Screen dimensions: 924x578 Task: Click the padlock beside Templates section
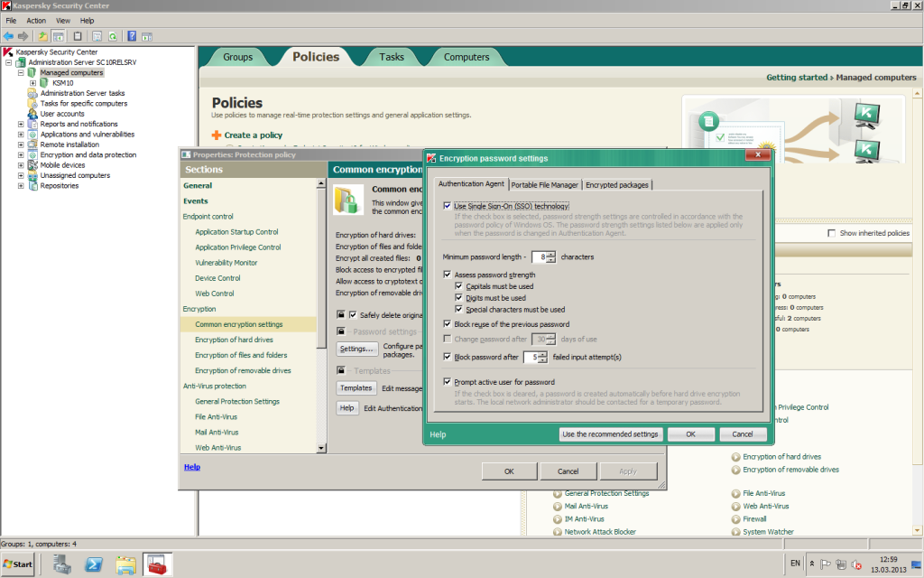pyautogui.click(x=340, y=370)
